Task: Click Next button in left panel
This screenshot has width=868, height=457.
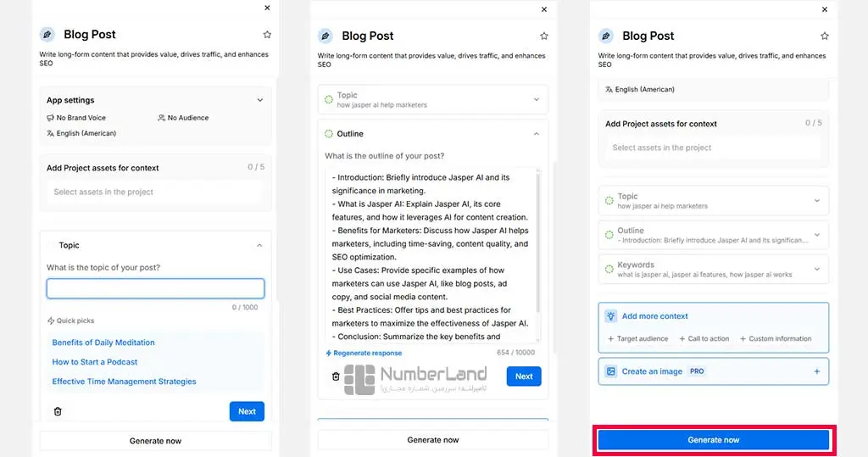Action: click(x=247, y=411)
